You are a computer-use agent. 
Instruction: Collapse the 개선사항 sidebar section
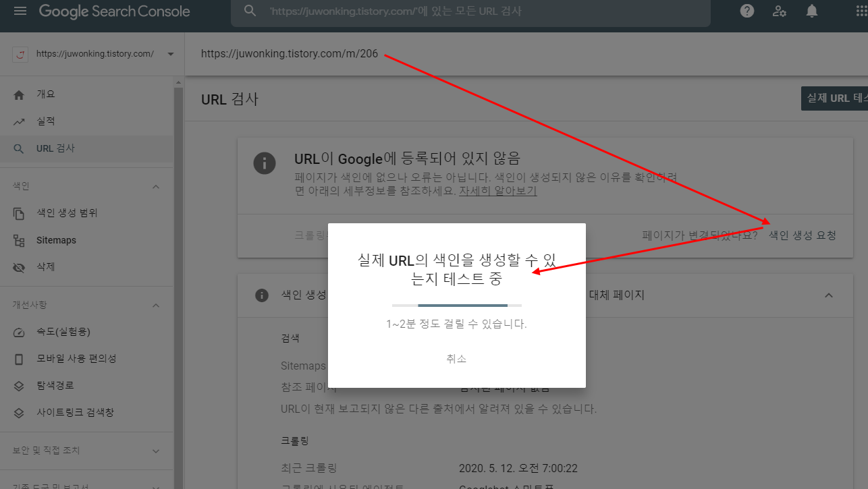pyautogui.click(x=156, y=305)
